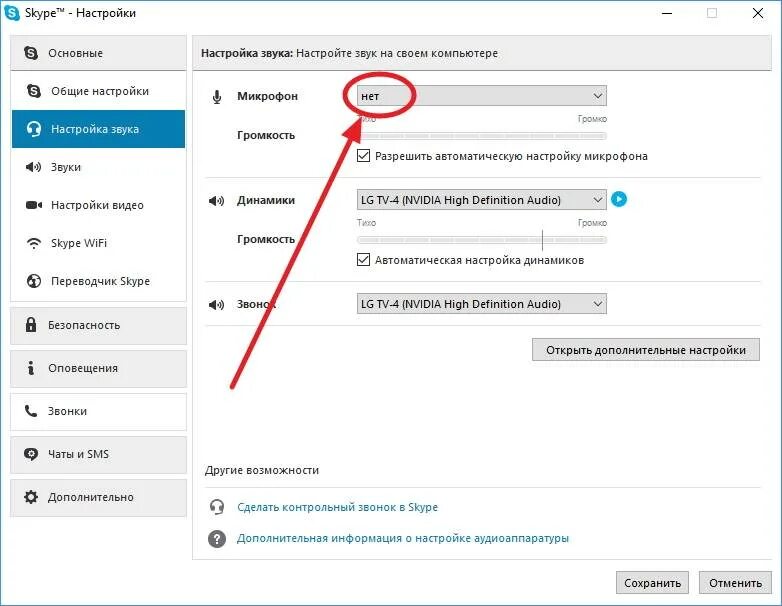Open the Динамики device dropdown
The height and width of the screenshot is (606, 782).
click(x=482, y=200)
